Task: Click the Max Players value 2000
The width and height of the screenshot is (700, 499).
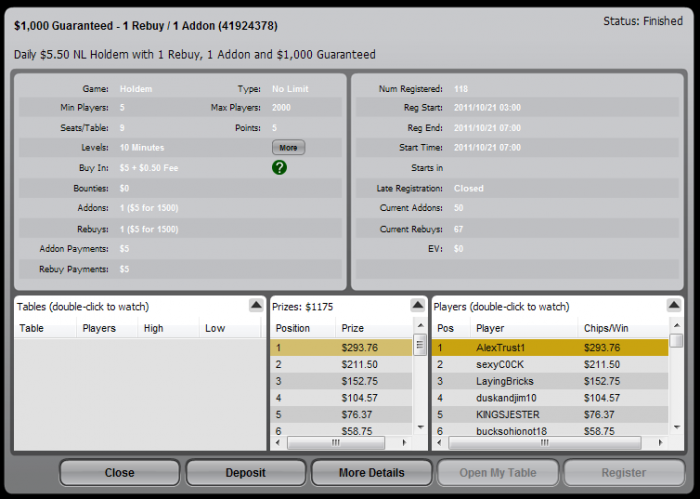Action: coord(281,108)
